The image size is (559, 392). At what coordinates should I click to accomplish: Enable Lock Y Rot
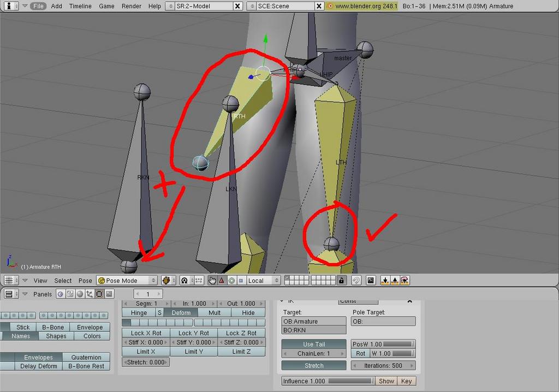click(194, 333)
